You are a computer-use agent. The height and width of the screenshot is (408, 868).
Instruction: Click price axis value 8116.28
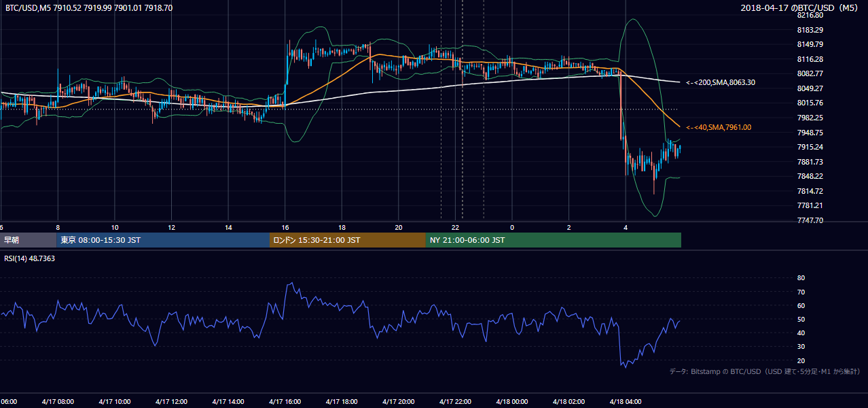[810, 60]
